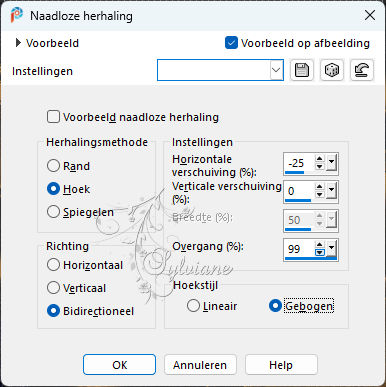
Task: Open Overgang slider dropdown arrow
Action: (331, 248)
